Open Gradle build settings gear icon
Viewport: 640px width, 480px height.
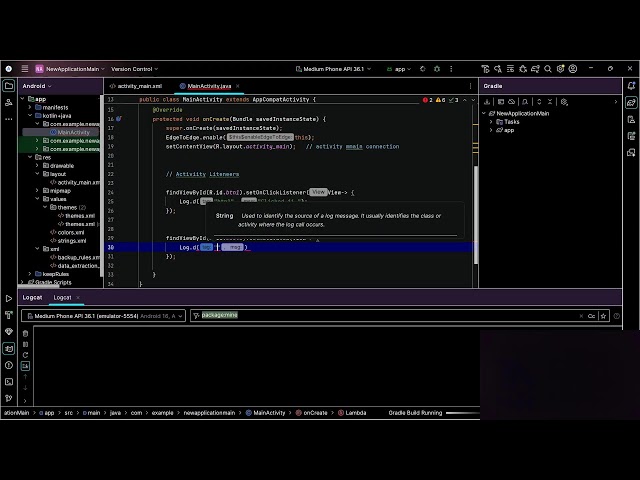(564, 102)
